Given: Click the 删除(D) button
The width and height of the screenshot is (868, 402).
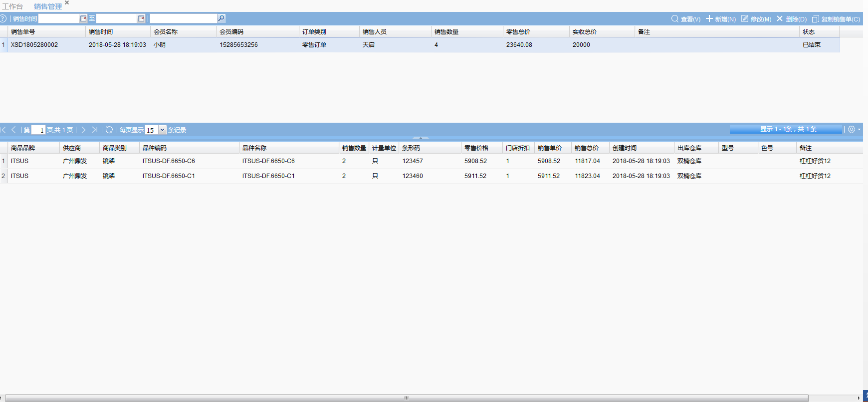Looking at the screenshot, I should click(792, 19).
